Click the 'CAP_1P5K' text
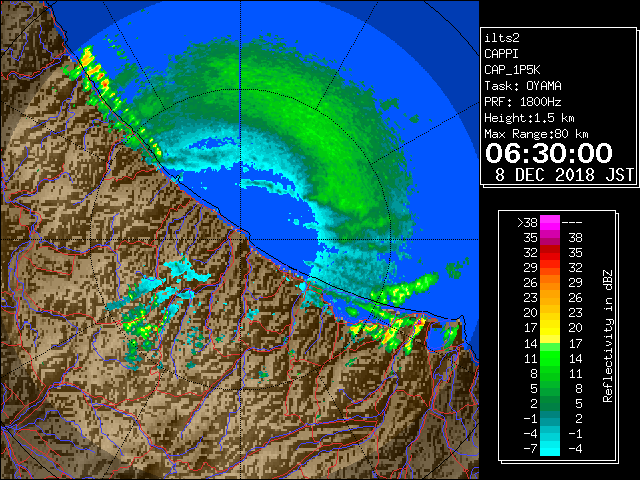The image size is (640, 480). (x=512, y=70)
